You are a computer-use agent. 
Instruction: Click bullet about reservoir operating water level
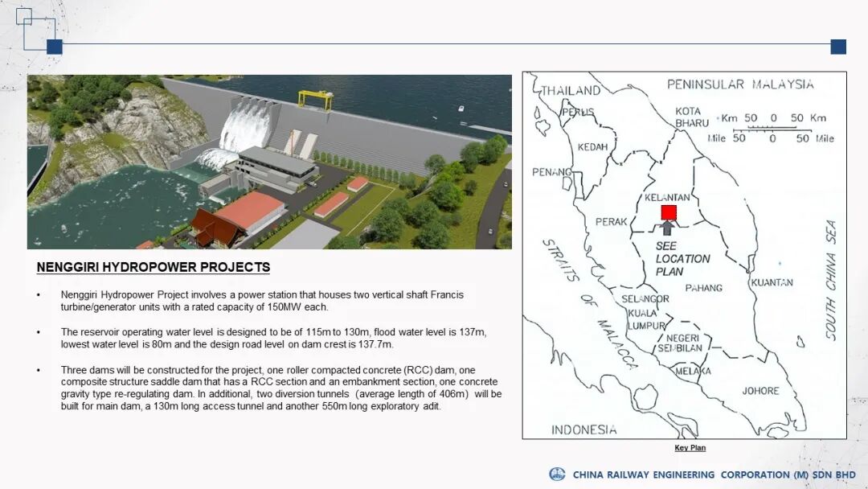(273, 339)
